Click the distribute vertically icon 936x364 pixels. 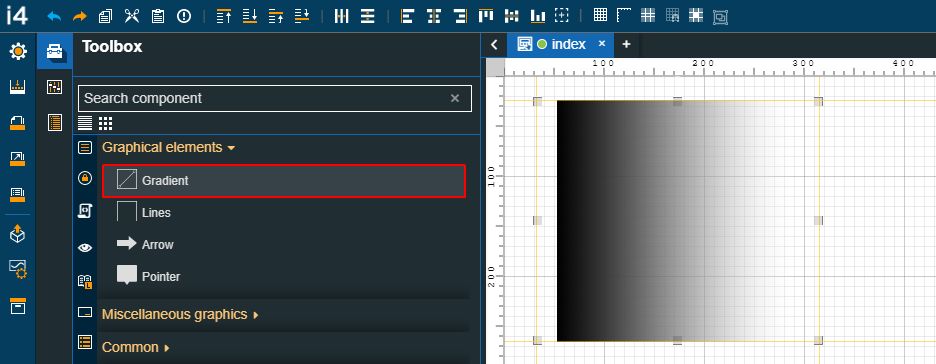point(368,16)
